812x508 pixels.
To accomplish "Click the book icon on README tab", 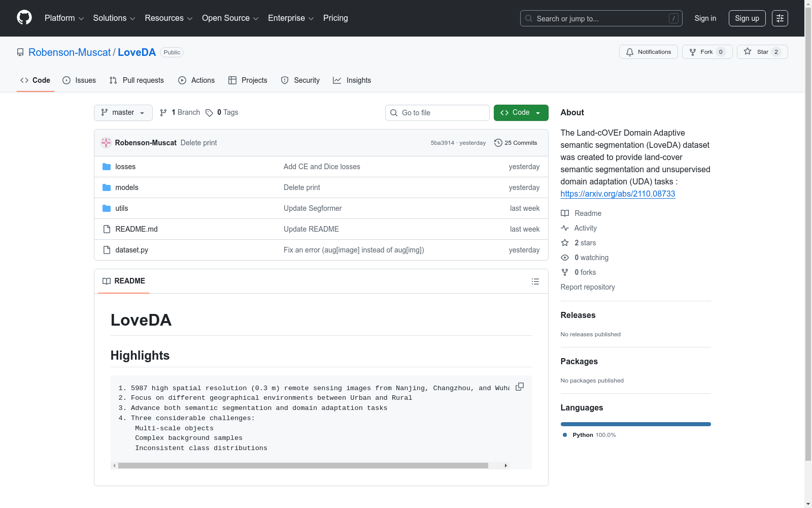I will click(x=107, y=281).
